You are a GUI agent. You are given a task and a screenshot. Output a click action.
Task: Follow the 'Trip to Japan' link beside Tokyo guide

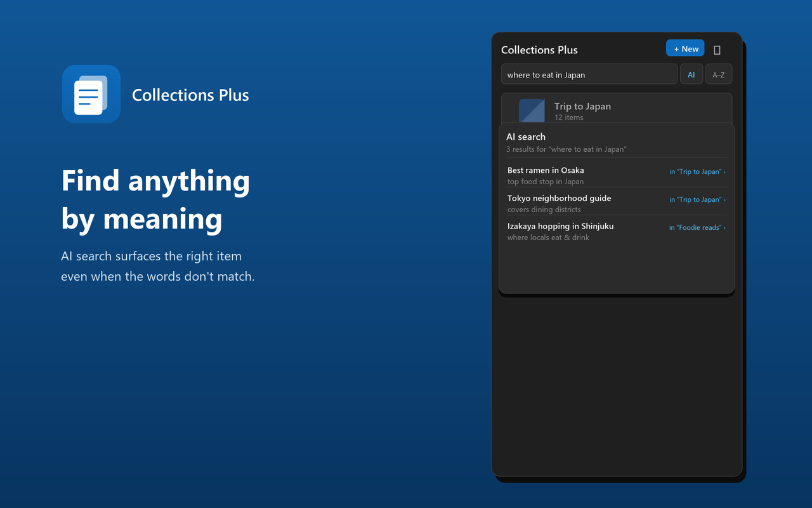coord(697,199)
